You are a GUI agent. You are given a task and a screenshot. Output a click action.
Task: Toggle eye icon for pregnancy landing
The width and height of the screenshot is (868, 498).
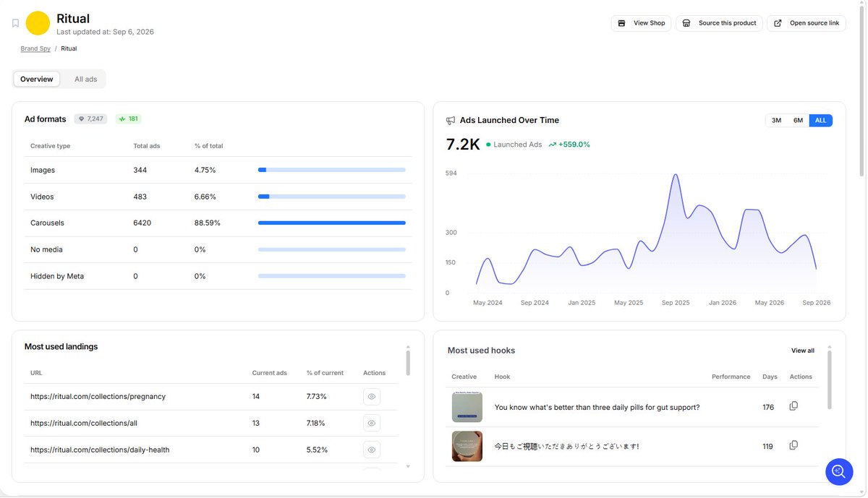click(x=372, y=397)
